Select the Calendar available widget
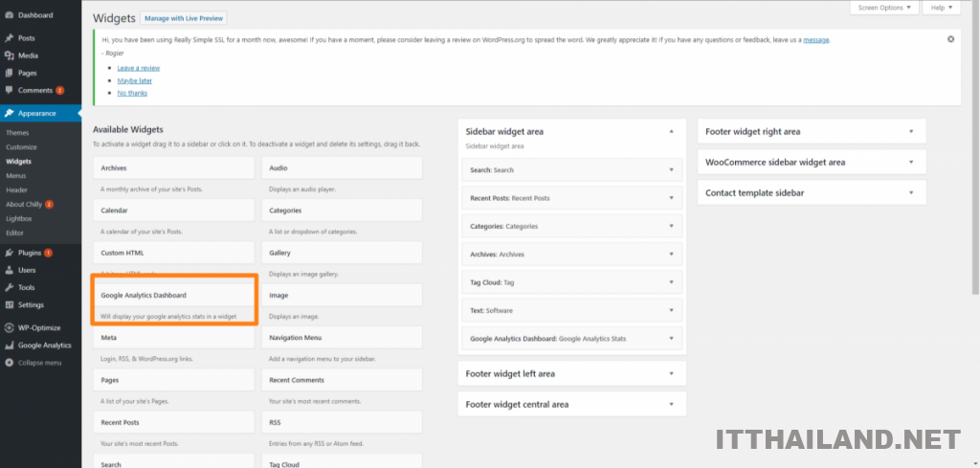Viewport: 980px width, 468px height. point(174,211)
